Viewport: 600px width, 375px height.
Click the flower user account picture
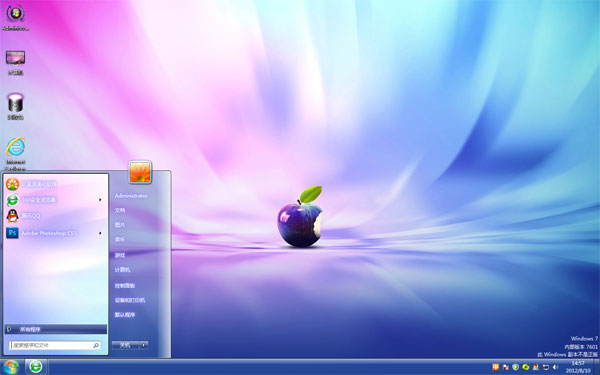[x=140, y=172]
